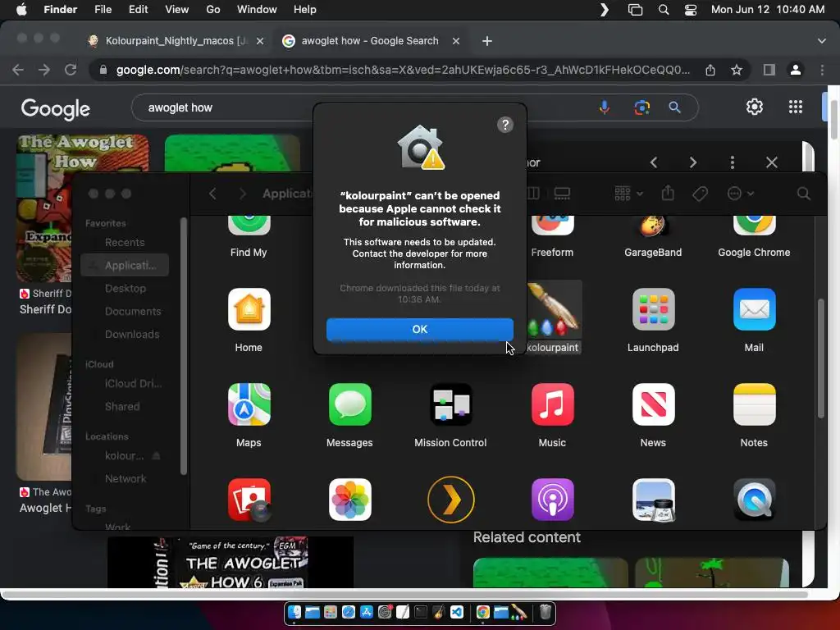Close the Google image preview panel

(x=771, y=162)
